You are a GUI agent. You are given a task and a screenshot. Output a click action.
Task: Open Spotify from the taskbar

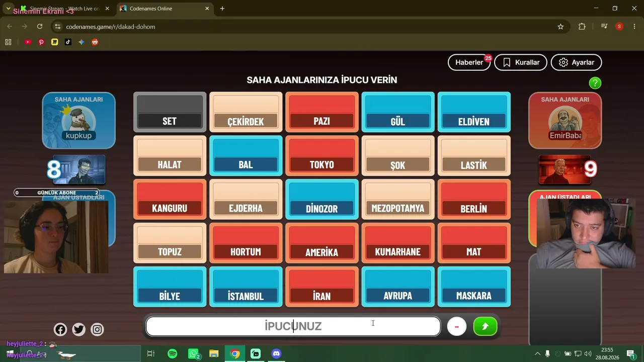tap(173, 354)
